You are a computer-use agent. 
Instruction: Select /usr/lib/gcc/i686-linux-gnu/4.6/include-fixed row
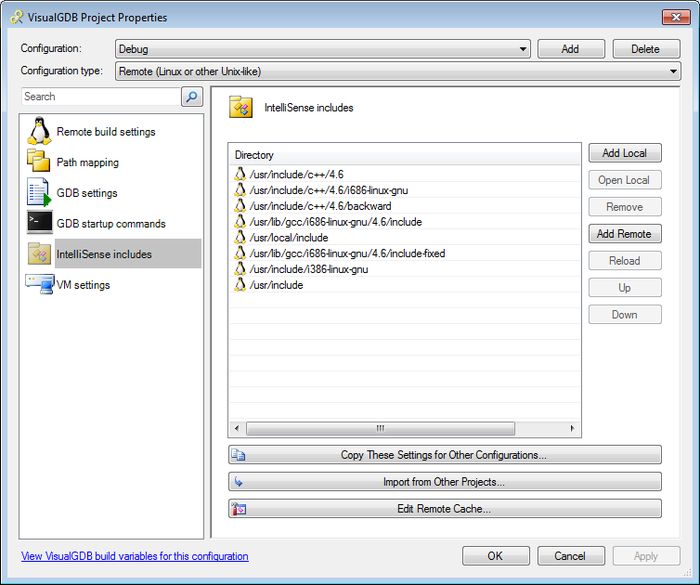tap(404, 254)
